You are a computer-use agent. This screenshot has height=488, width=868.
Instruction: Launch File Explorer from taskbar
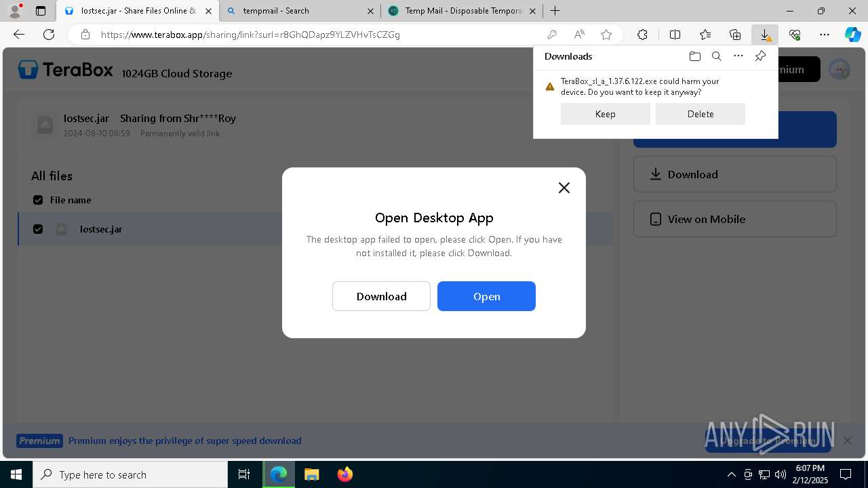311,474
